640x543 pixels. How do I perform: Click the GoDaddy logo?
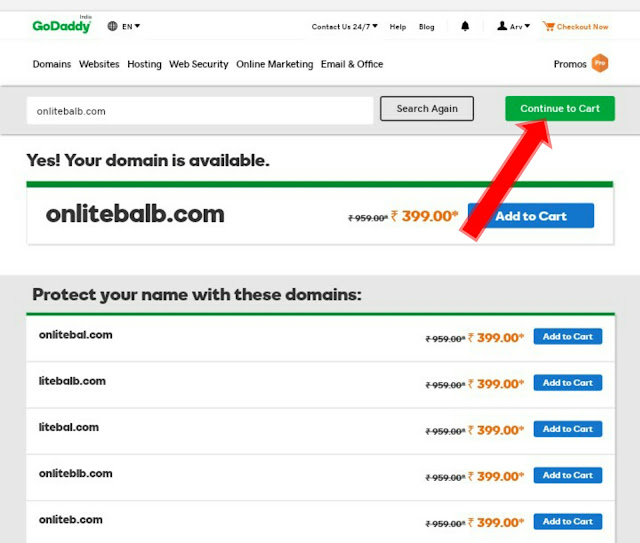(62, 26)
